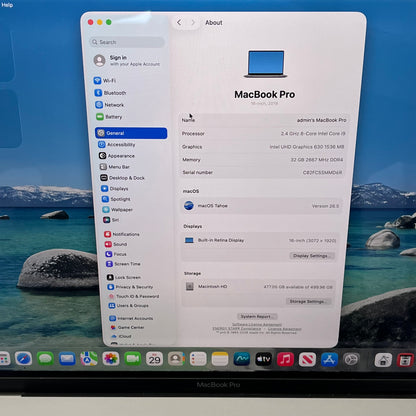Open the Software License Agreement link
The image size is (416, 416).
tap(257, 324)
